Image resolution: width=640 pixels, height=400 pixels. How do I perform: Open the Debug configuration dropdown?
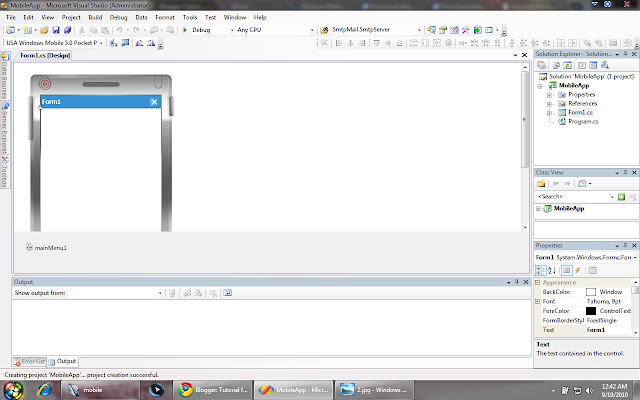pyautogui.click(x=232, y=30)
